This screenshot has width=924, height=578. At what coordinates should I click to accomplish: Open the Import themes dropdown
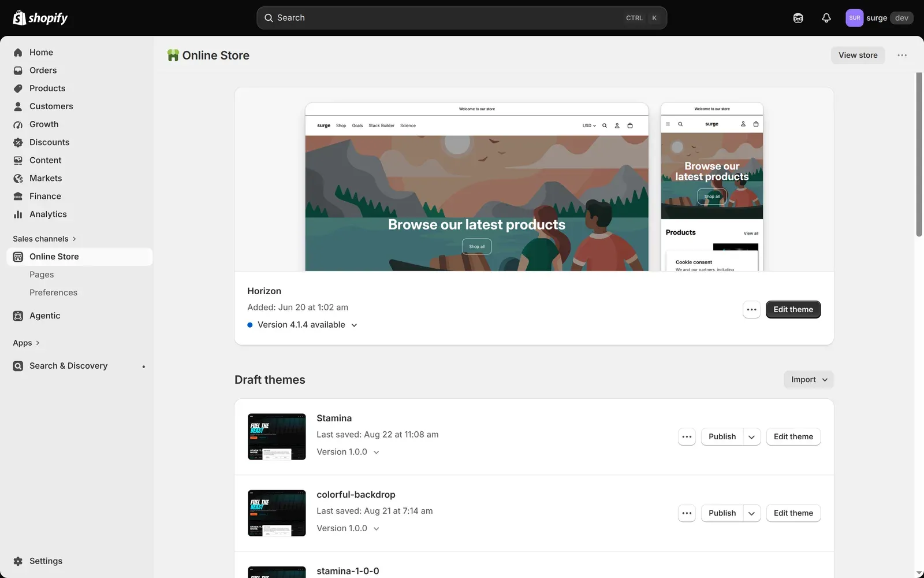click(808, 380)
